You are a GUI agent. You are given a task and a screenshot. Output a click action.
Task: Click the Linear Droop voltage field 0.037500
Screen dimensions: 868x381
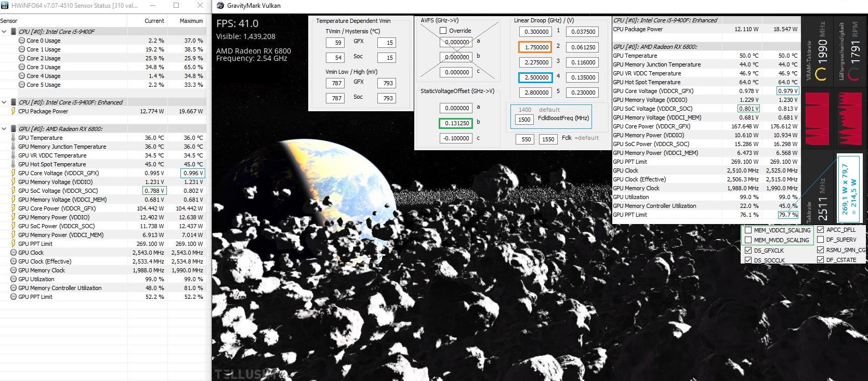point(583,32)
